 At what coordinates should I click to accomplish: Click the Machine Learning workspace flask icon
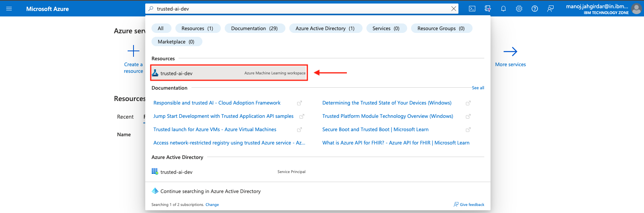[x=155, y=73]
